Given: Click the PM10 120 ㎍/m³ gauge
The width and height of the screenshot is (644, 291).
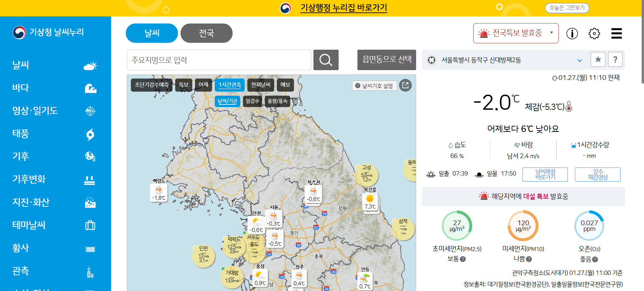Looking at the screenshot, I should pos(523,226).
